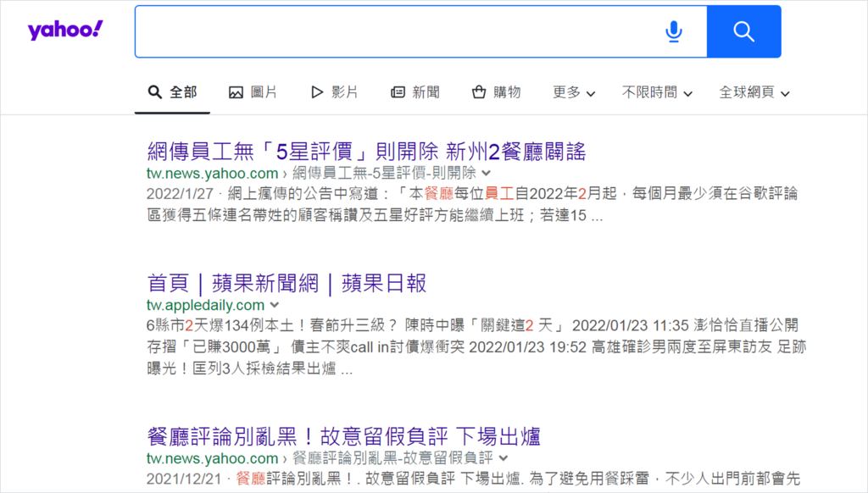Select the 影片 video search icon

pyautogui.click(x=315, y=91)
